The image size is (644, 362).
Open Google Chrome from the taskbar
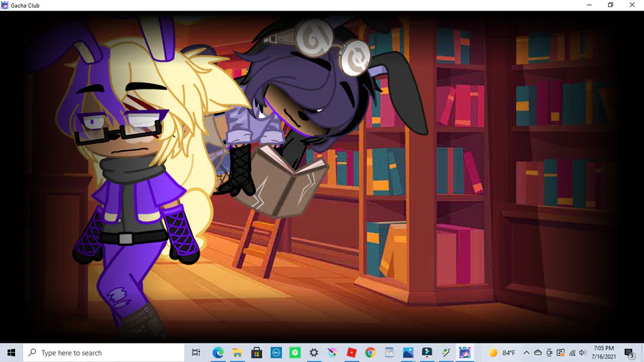[371, 353]
